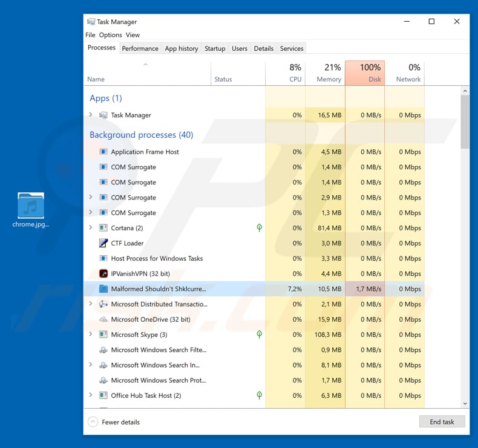
Task: Sort by the Name column header
Action: pyautogui.click(x=147, y=73)
